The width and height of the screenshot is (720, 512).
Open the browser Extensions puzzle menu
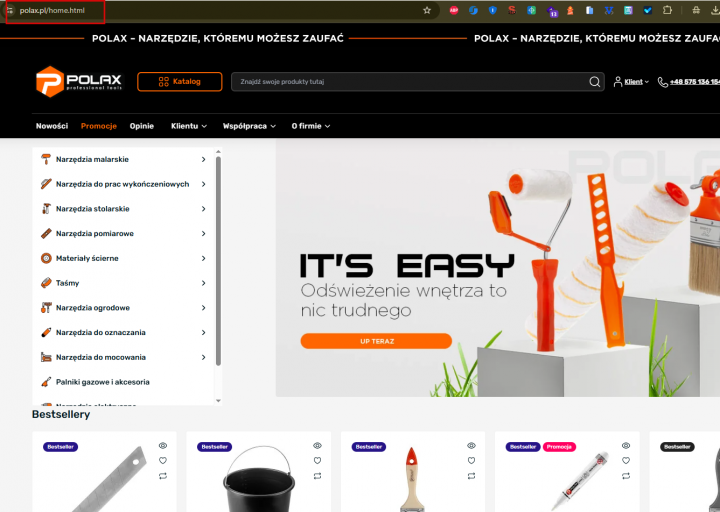point(667,10)
